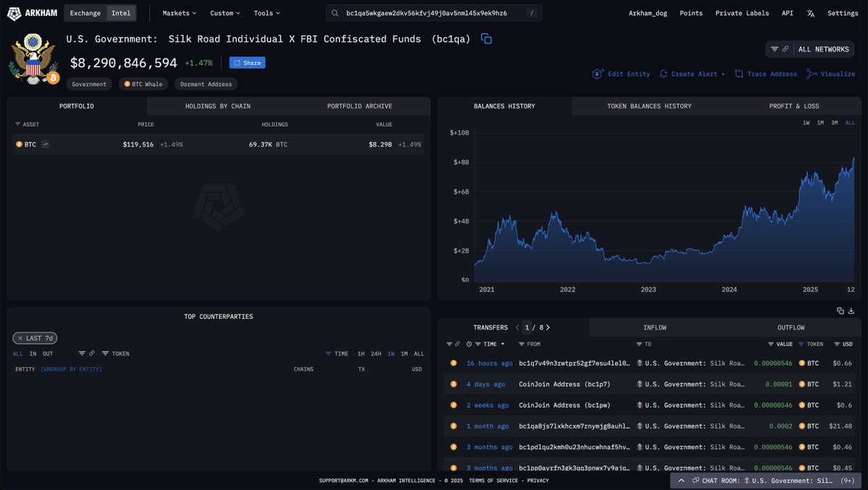Click the US Government seal entity logo
This screenshot has width=868, height=490.
pyautogui.click(x=32, y=60)
